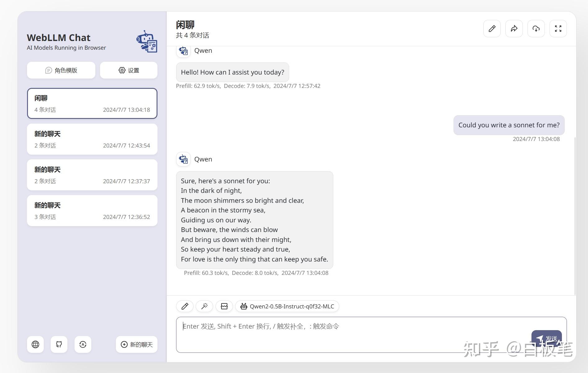The width and height of the screenshot is (588, 373).
Task: Open the 设置 settings panel
Action: pyautogui.click(x=128, y=70)
